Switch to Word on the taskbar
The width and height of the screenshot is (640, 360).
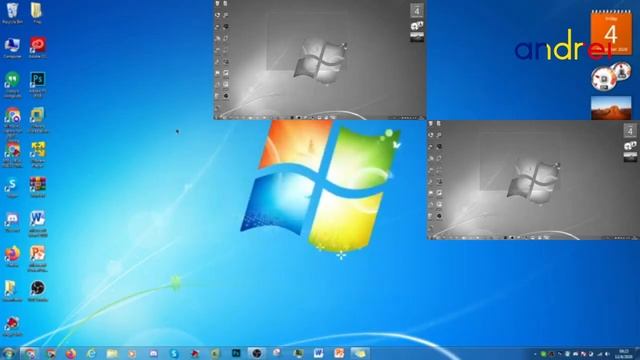[x=318, y=353]
